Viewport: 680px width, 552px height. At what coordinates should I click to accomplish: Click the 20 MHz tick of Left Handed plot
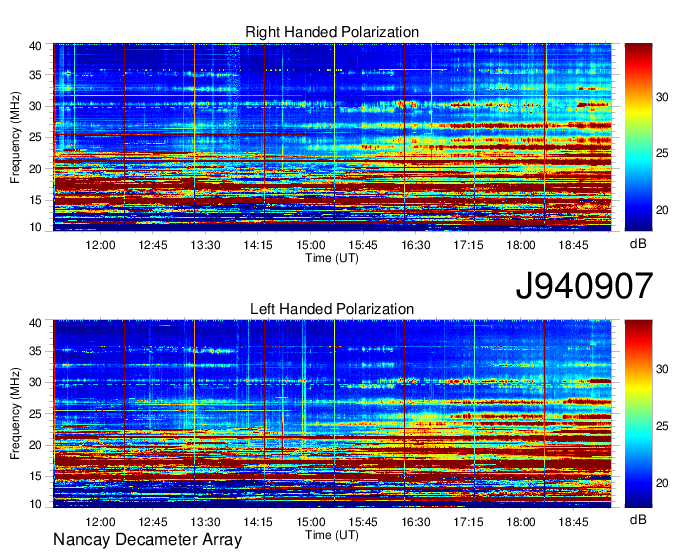tap(35, 445)
